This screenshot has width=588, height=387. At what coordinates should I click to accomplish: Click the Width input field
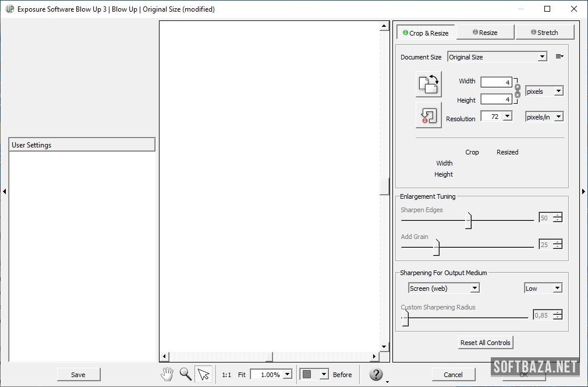pos(496,82)
